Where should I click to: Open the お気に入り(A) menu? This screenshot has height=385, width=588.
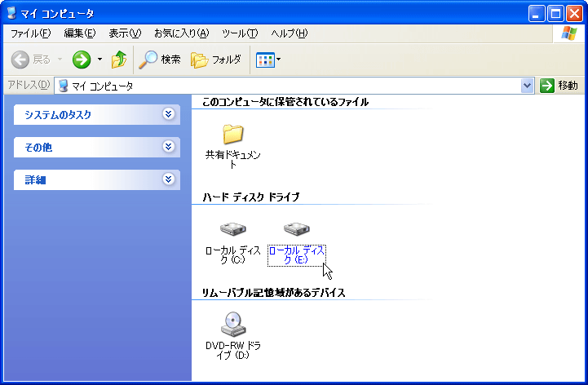click(x=182, y=33)
